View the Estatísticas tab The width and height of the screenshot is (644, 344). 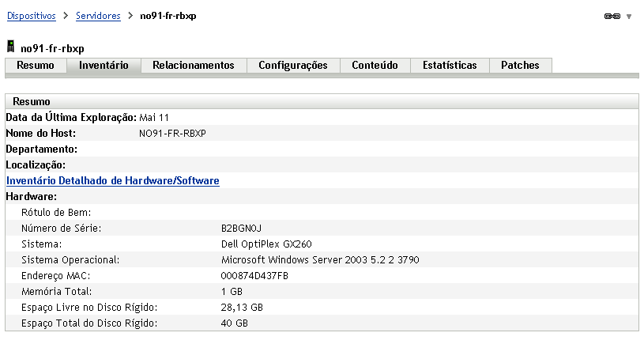pos(450,66)
